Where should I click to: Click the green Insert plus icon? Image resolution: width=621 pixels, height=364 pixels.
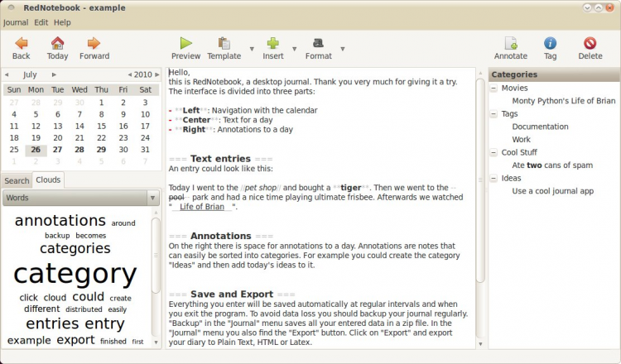tap(273, 43)
